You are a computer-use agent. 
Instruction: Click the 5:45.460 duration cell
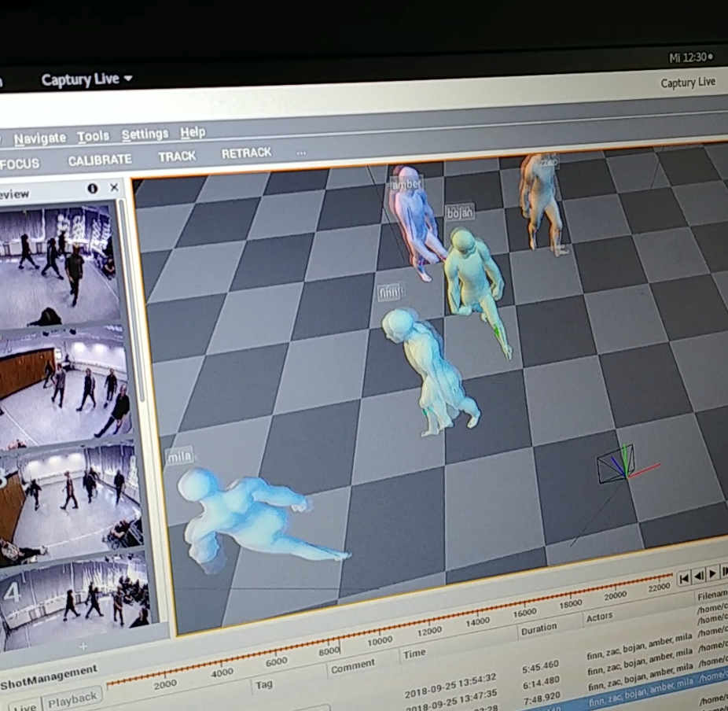540,666
